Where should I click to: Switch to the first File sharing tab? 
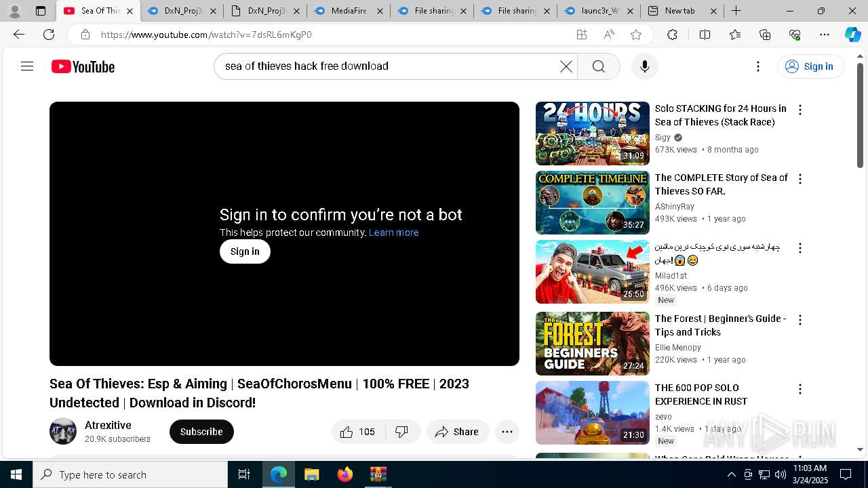(x=432, y=11)
